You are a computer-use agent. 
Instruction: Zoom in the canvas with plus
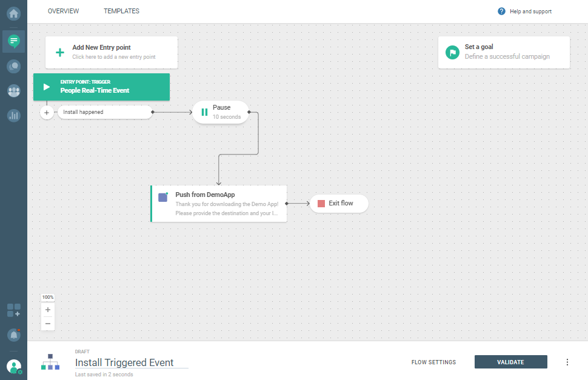(x=48, y=310)
